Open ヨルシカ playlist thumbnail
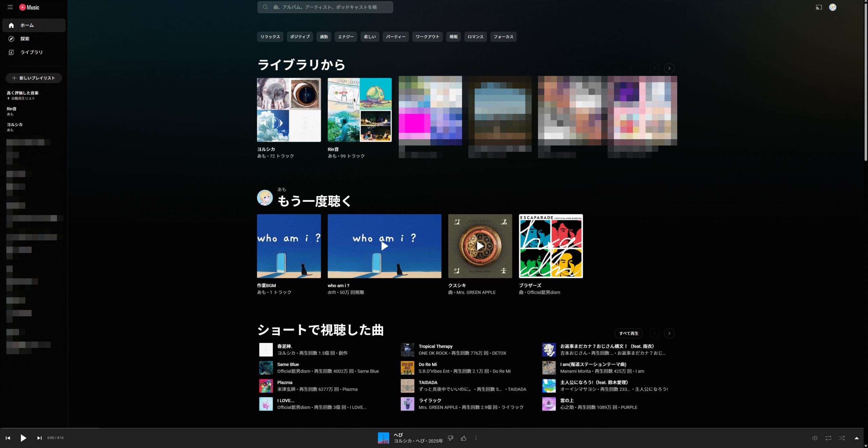Viewport: 868px width, 448px height. [289, 110]
